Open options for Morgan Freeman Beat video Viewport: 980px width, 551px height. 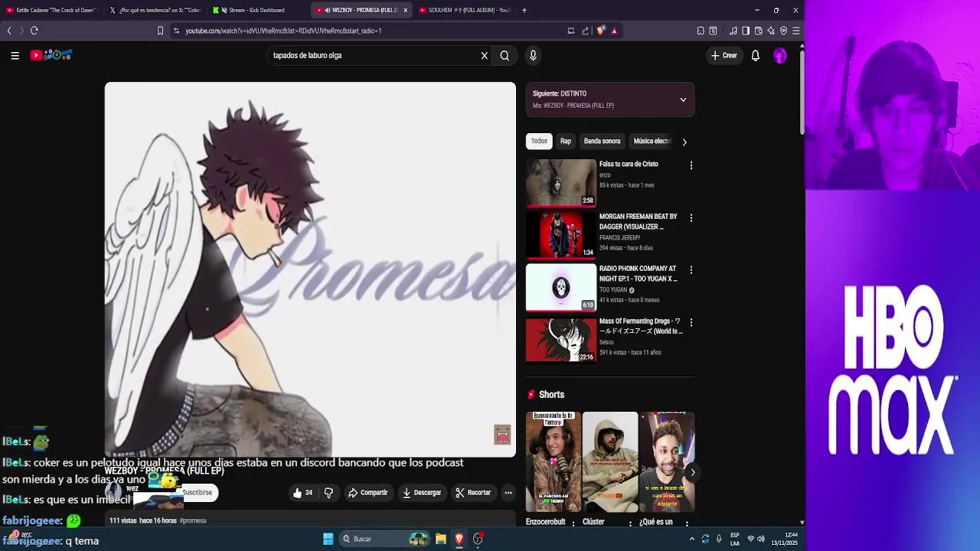(x=691, y=218)
